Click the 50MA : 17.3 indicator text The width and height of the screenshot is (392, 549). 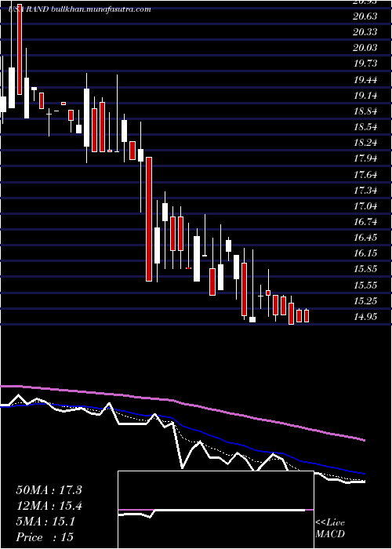[x=49, y=490]
